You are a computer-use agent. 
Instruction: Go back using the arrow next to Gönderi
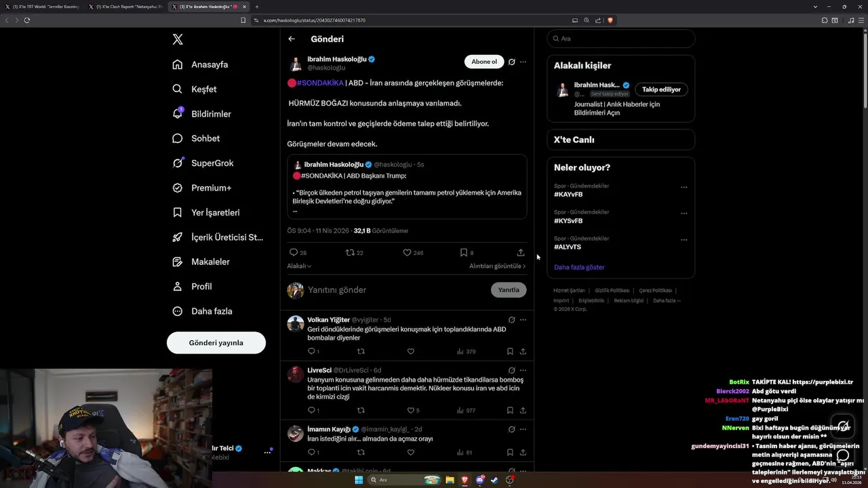(x=292, y=39)
